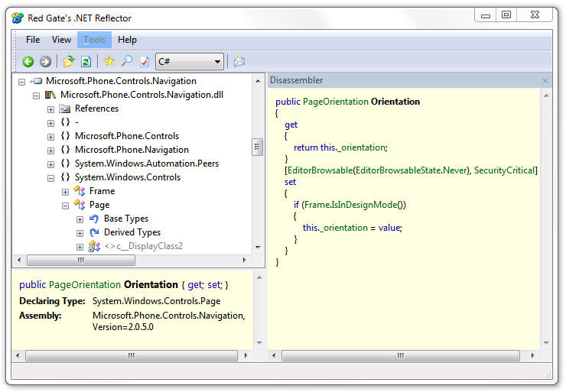Click the EditorBrowsable attribute link
This screenshot has height=392, width=566.
click(320, 170)
